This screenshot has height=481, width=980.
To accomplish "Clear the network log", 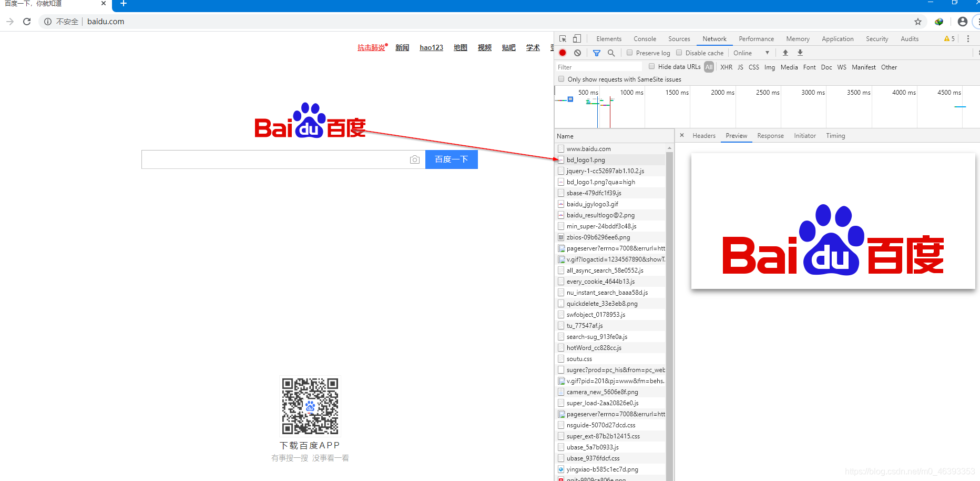I will tap(577, 53).
